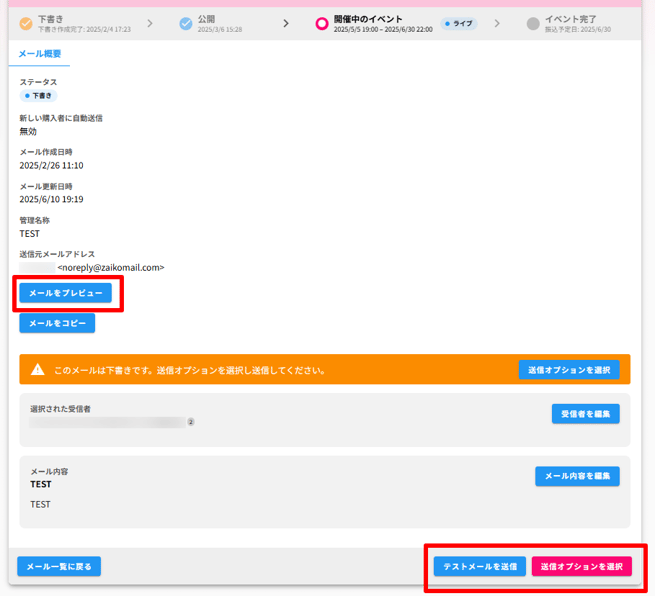655x596 pixels.
Task: Click the メールをプレビュー button
Action: point(66,293)
